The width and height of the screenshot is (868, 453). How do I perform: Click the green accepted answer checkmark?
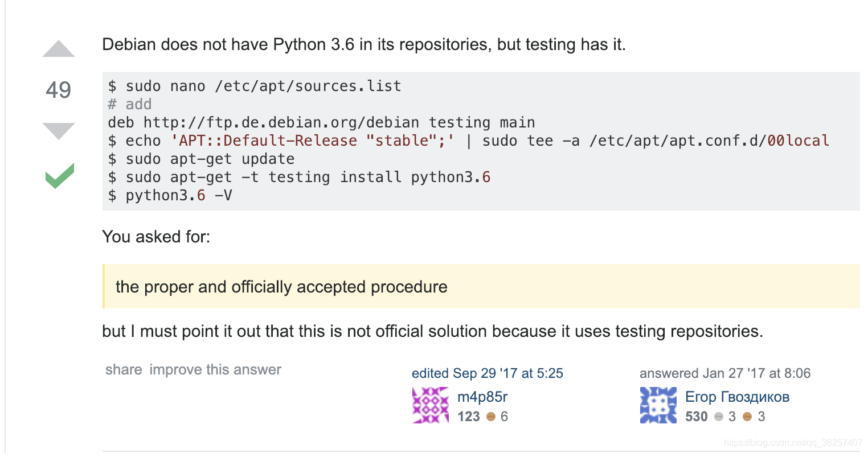[x=60, y=176]
